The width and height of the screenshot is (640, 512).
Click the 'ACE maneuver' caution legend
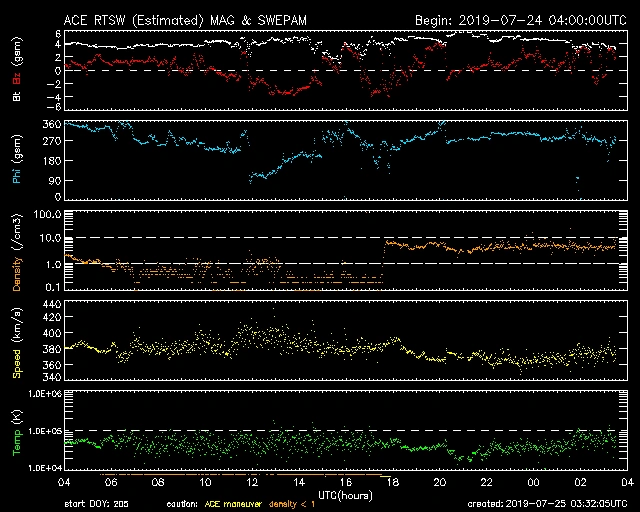click(233, 504)
